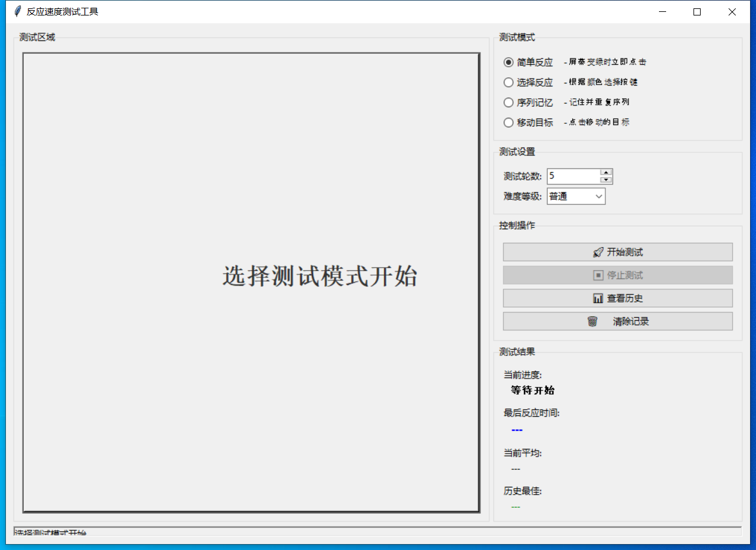Click the 屏幕变绿时立即点击 description
The width and height of the screenshot is (756, 550).
(x=605, y=62)
